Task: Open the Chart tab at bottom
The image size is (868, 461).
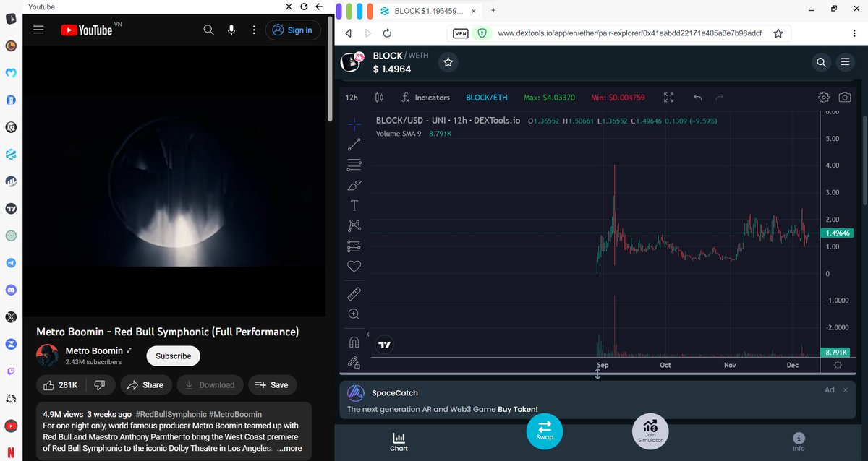Action: 399,441
